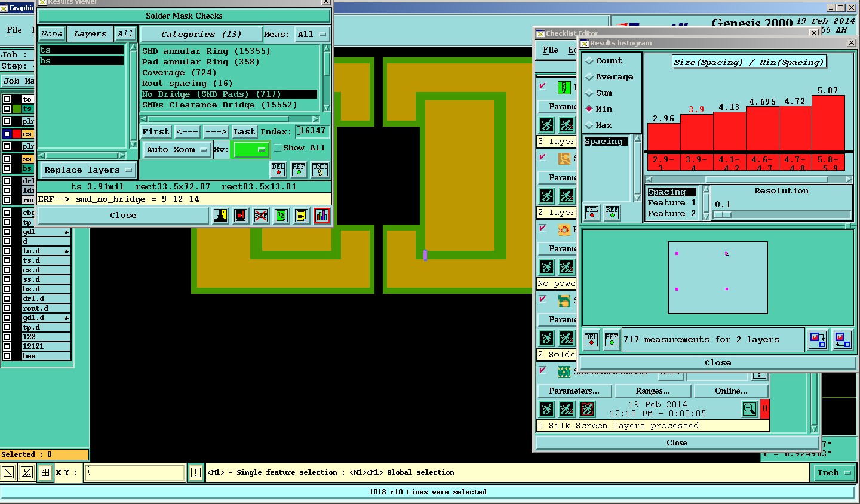The width and height of the screenshot is (860, 504).
Task: Click the DEL icon in Results viewer
Action: tap(278, 170)
